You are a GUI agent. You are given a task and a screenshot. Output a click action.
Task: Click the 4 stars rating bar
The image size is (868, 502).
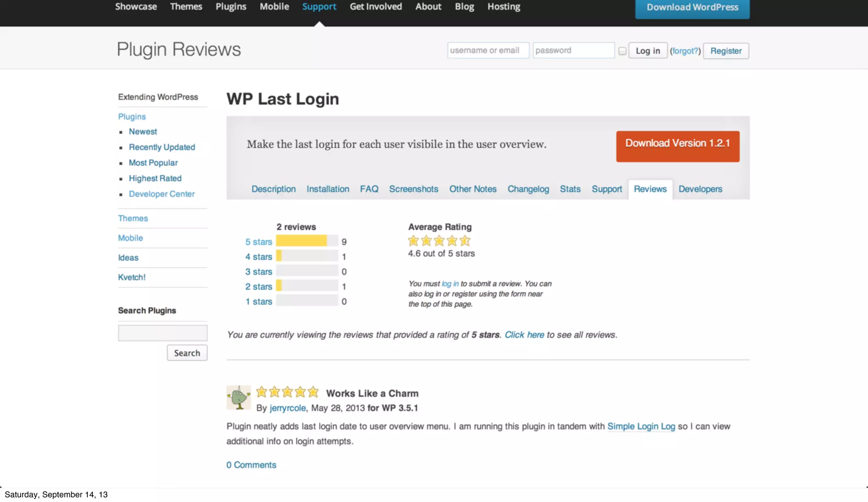tap(307, 256)
